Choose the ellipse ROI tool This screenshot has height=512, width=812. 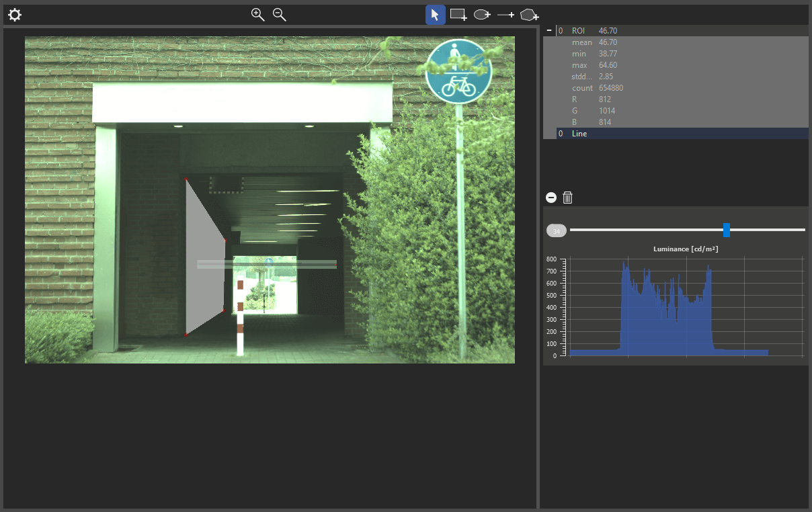482,15
